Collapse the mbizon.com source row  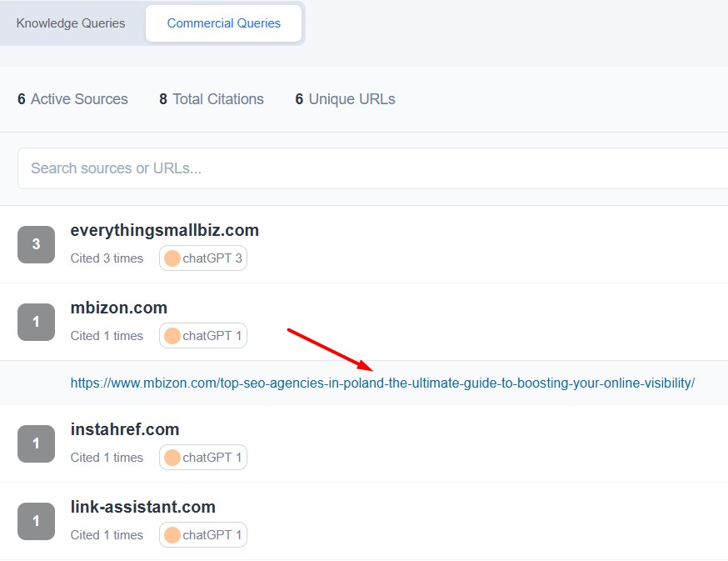(x=364, y=322)
